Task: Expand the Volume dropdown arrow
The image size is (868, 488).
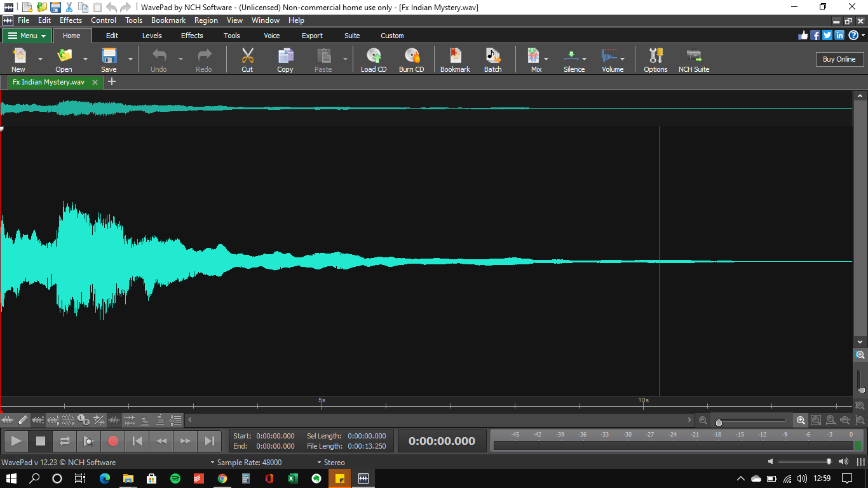Action: [622, 59]
